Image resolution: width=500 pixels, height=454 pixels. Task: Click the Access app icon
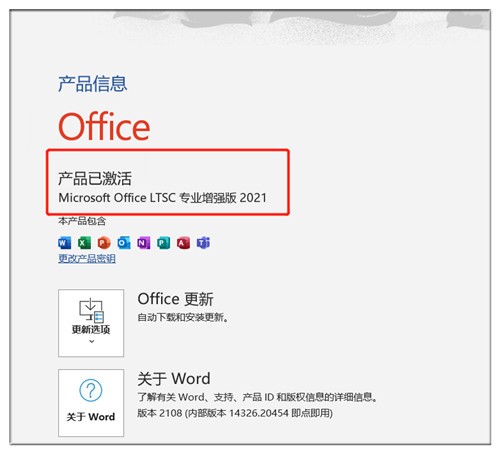(x=183, y=243)
